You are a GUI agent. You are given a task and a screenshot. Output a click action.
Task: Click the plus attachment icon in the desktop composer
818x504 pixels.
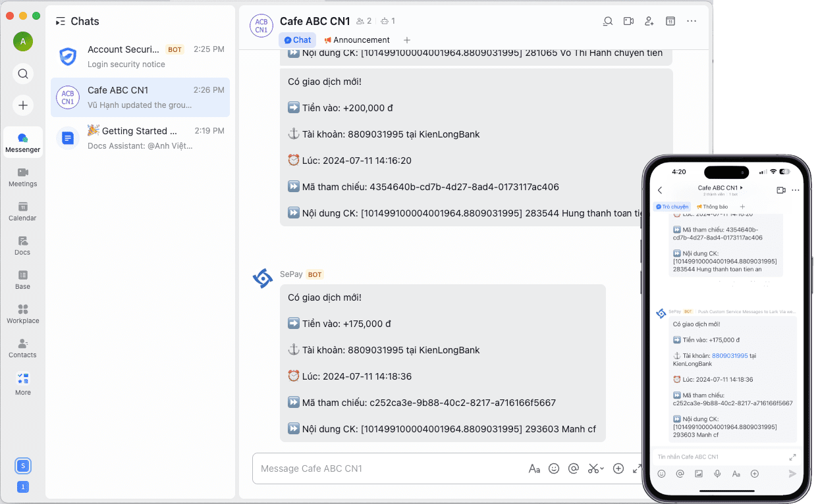tap(618, 468)
